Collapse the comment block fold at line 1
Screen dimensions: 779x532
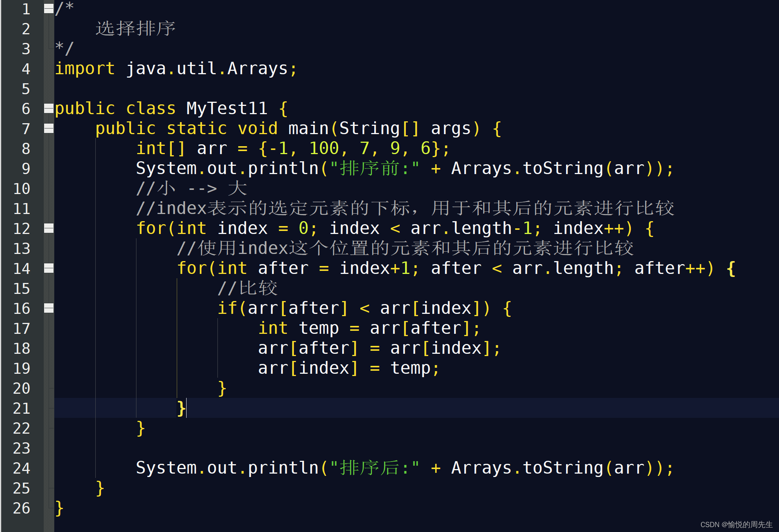pos(49,9)
